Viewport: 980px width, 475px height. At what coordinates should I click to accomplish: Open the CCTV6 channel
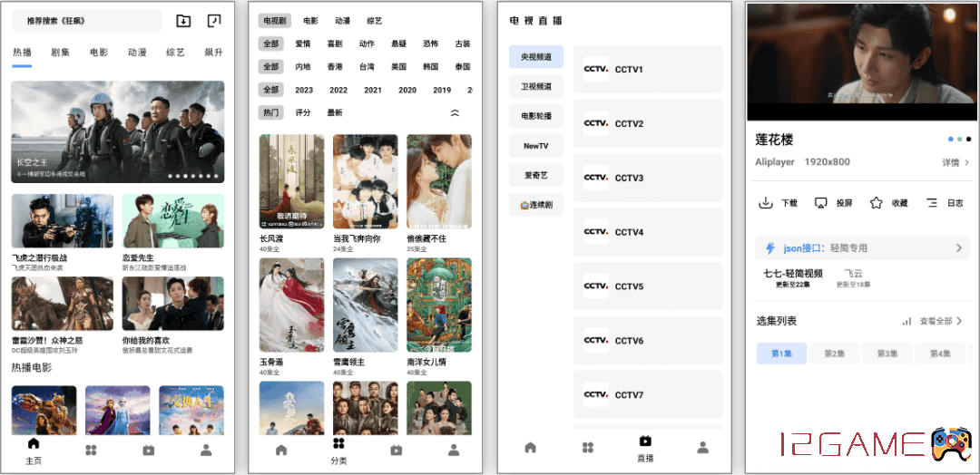[648, 340]
